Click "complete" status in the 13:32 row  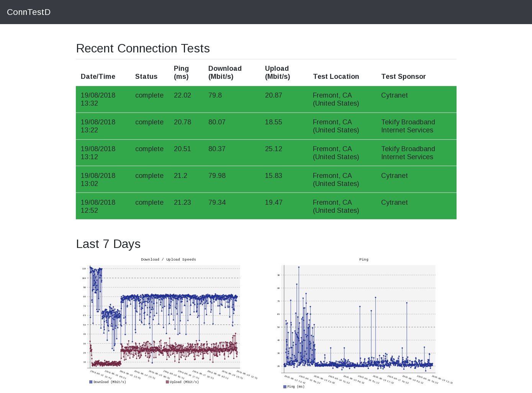click(x=149, y=95)
